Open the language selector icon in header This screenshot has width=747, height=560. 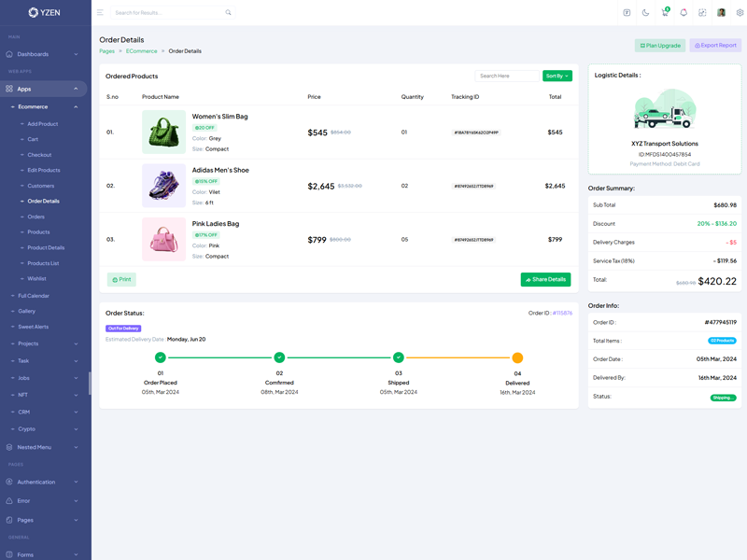click(x=627, y=13)
